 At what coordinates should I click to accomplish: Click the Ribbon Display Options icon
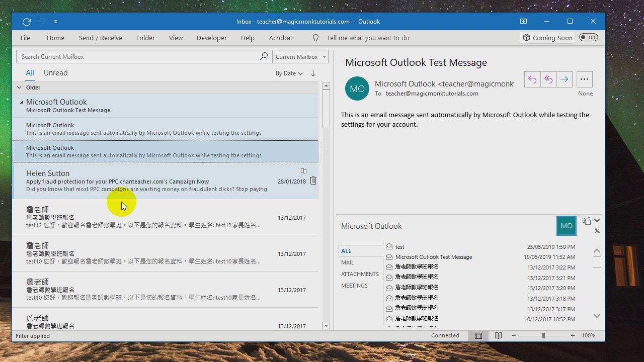click(523, 22)
